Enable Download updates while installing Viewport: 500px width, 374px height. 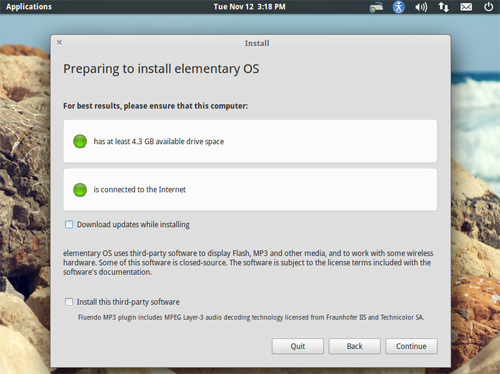pos(69,225)
